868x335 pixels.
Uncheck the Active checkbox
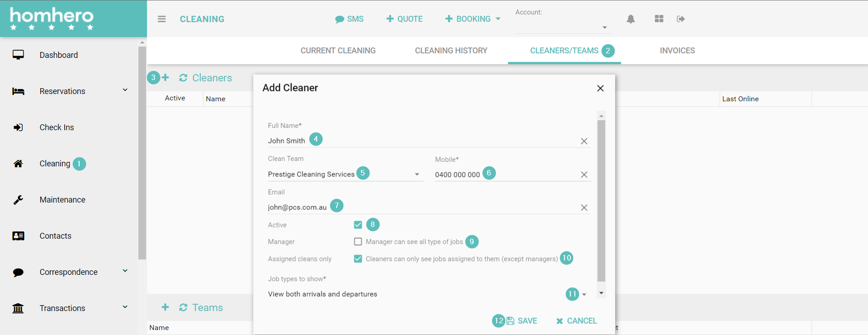(358, 225)
